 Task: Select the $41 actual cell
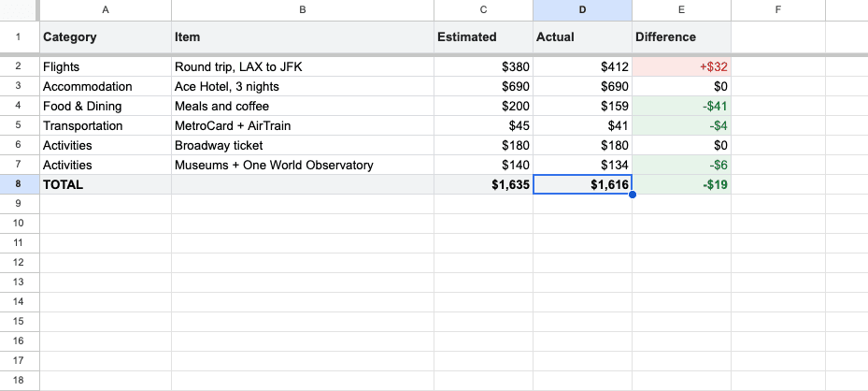[x=582, y=125]
